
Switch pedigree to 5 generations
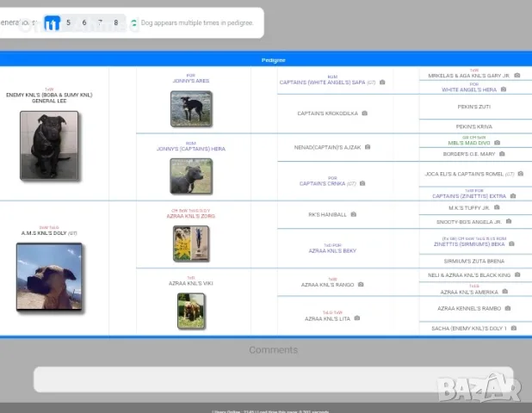tap(68, 22)
